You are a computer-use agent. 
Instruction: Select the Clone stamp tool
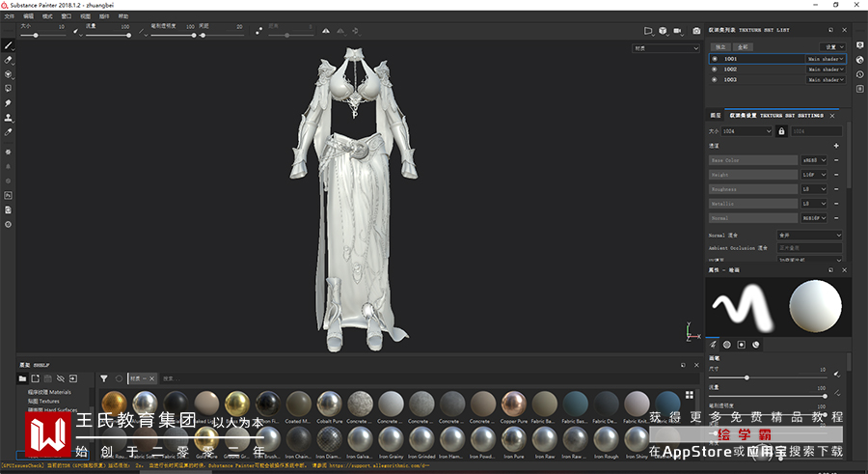9,118
